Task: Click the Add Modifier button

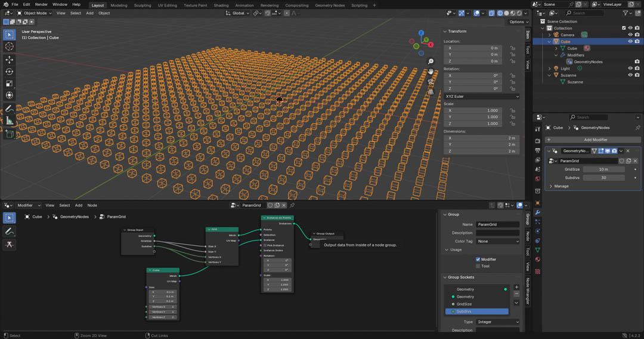Action: click(x=596, y=140)
